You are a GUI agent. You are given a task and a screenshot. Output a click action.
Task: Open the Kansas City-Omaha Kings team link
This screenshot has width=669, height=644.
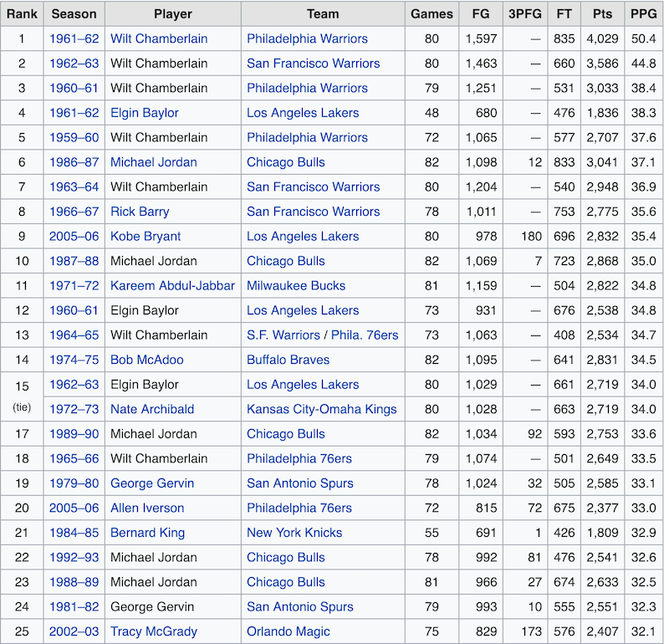pyautogui.click(x=322, y=410)
